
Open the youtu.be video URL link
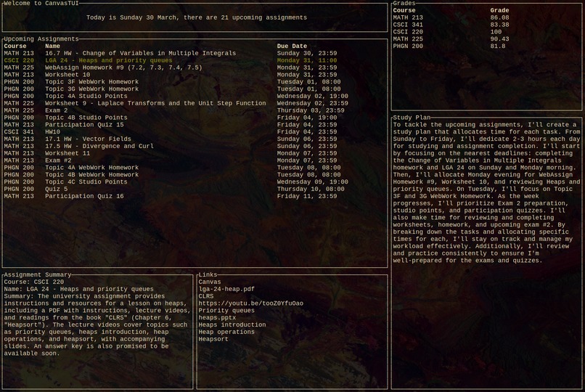tap(250, 303)
